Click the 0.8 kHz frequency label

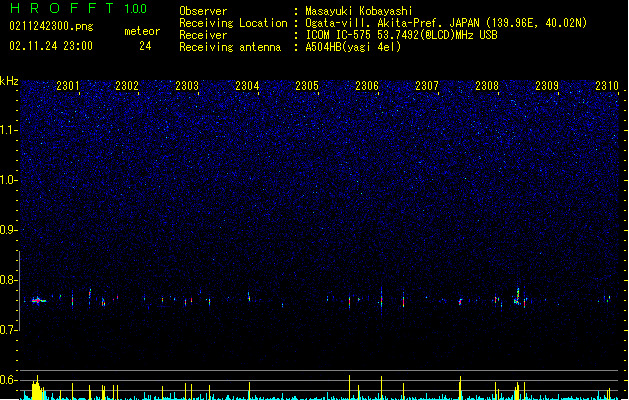(9, 280)
